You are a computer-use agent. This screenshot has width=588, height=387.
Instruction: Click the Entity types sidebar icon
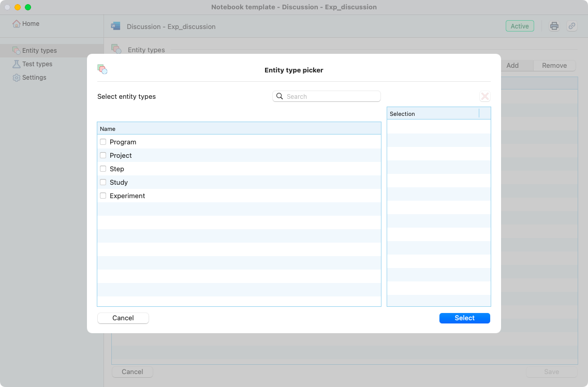[16, 51]
